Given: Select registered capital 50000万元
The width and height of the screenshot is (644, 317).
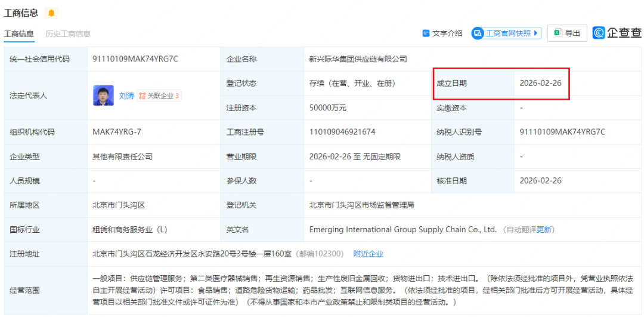Looking at the screenshot, I should click(328, 108).
